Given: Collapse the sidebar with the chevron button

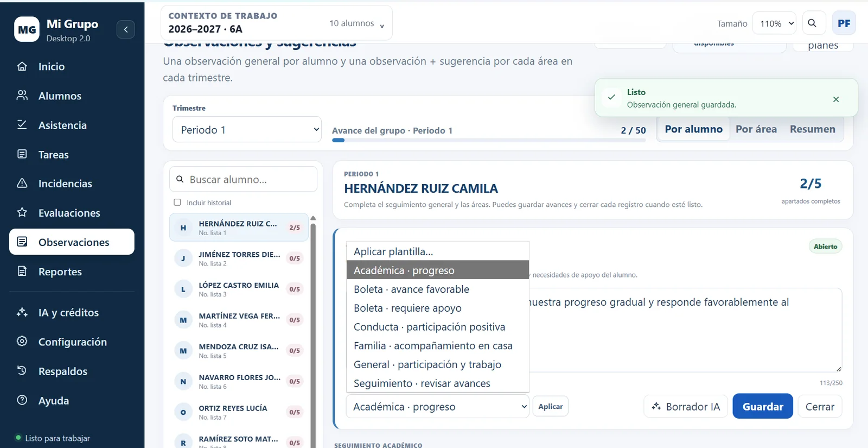Looking at the screenshot, I should (126, 29).
